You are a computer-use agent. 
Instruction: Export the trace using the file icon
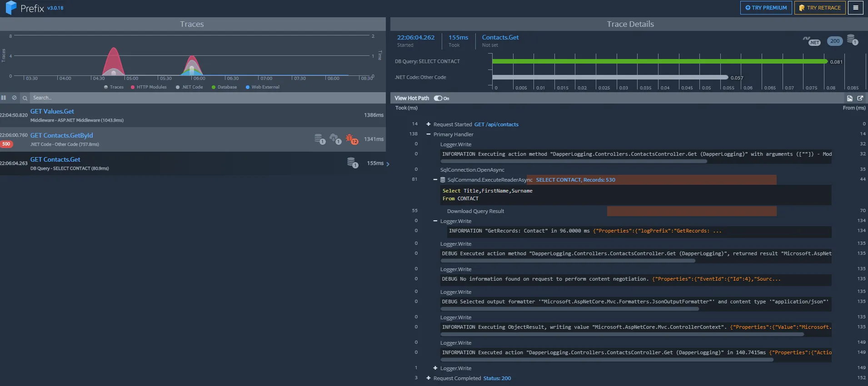(849, 98)
